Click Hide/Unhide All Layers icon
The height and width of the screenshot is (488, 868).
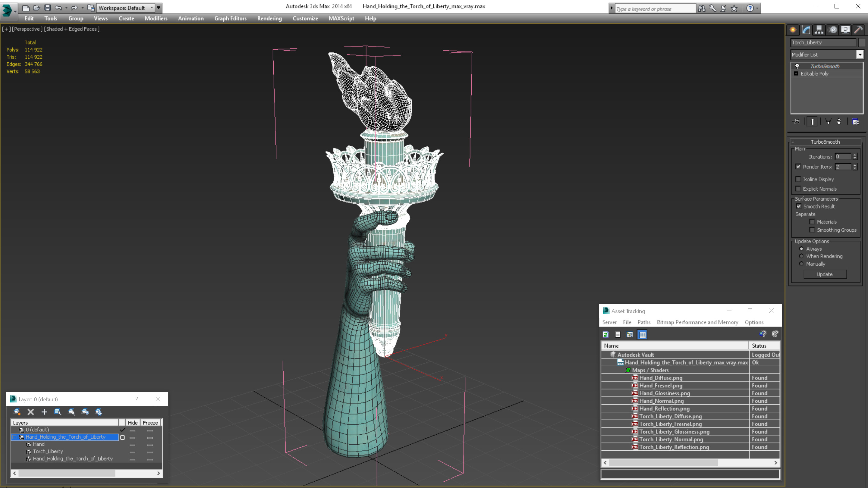85,412
